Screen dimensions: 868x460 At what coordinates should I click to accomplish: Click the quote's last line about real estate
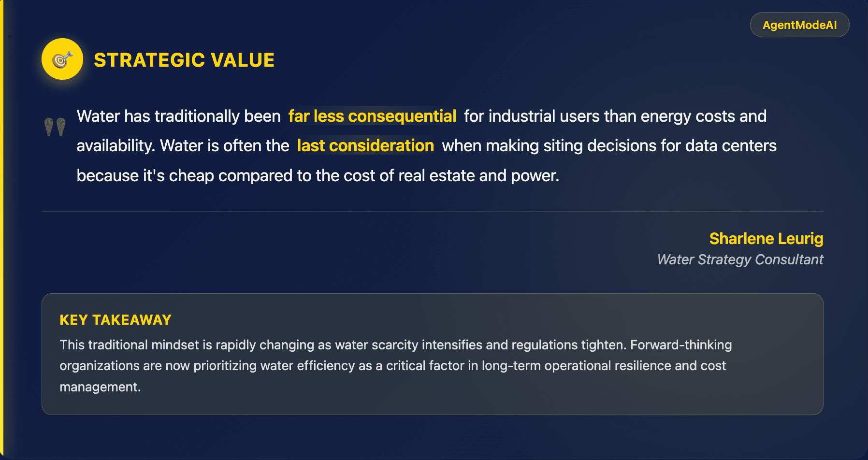point(318,175)
